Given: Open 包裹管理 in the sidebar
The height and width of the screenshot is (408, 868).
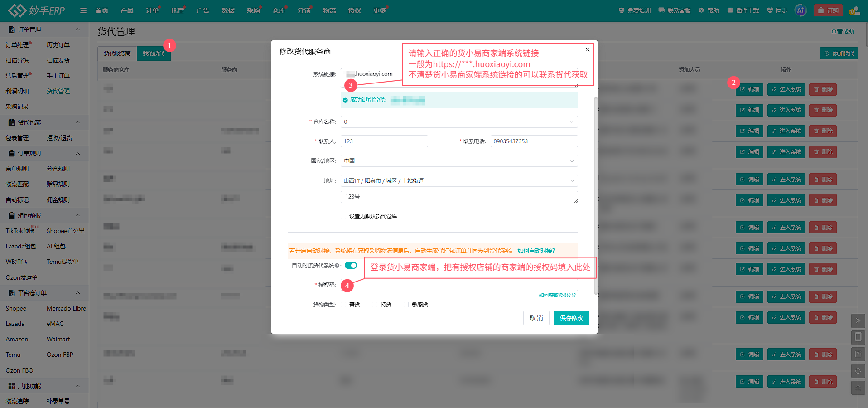Looking at the screenshot, I should pyautogui.click(x=17, y=138).
